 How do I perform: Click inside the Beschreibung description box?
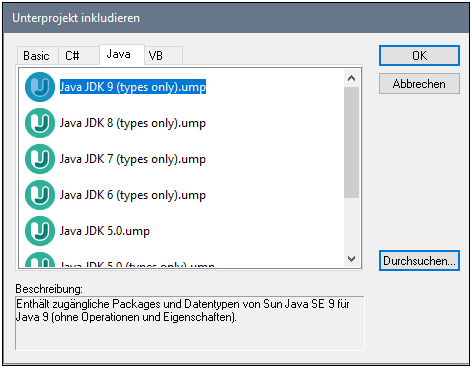point(190,323)
